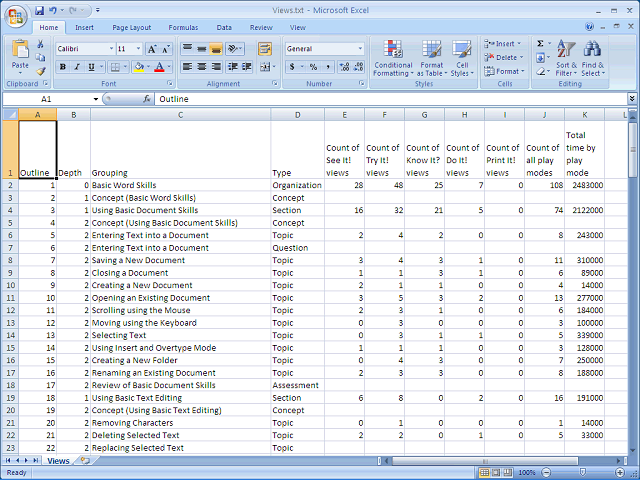Click the Save icon in Quick Access toolbar

coord(39,10)
